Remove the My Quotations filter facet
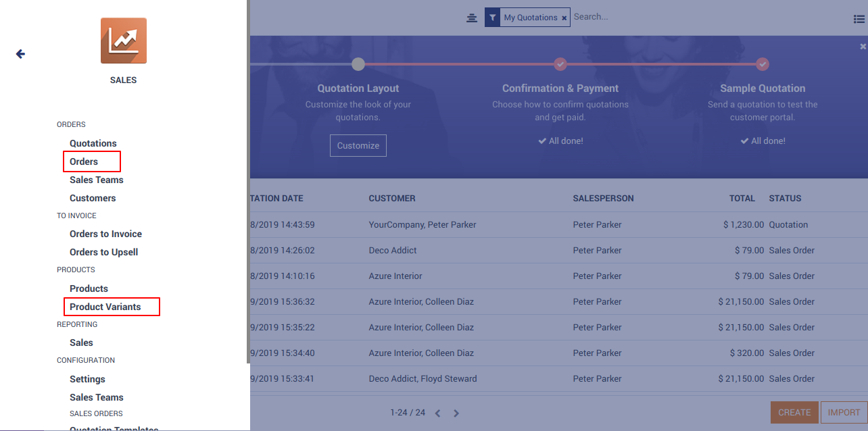The height and width of the screenshot is (431, 868). (564, 18)
